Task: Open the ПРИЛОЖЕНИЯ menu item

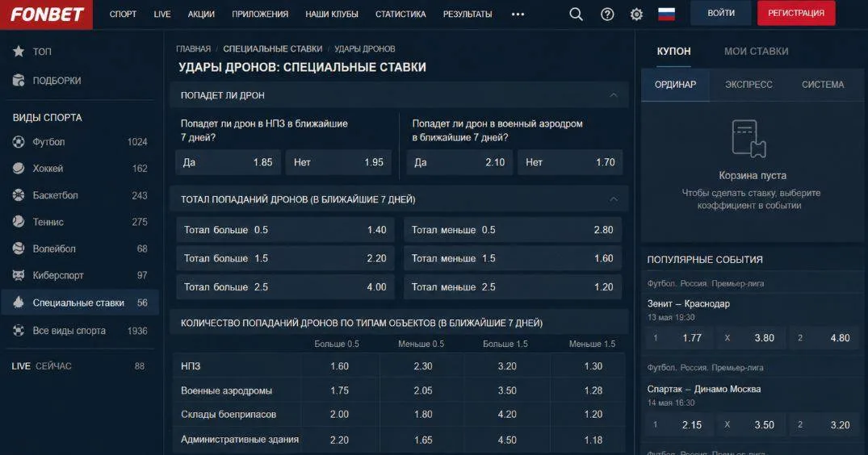Action: point(260,15)
